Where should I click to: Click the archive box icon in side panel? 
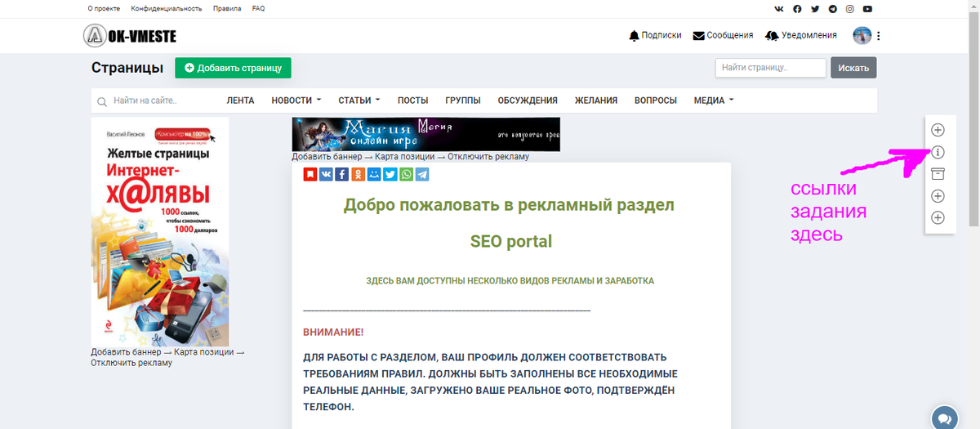(x=938, y=174)
